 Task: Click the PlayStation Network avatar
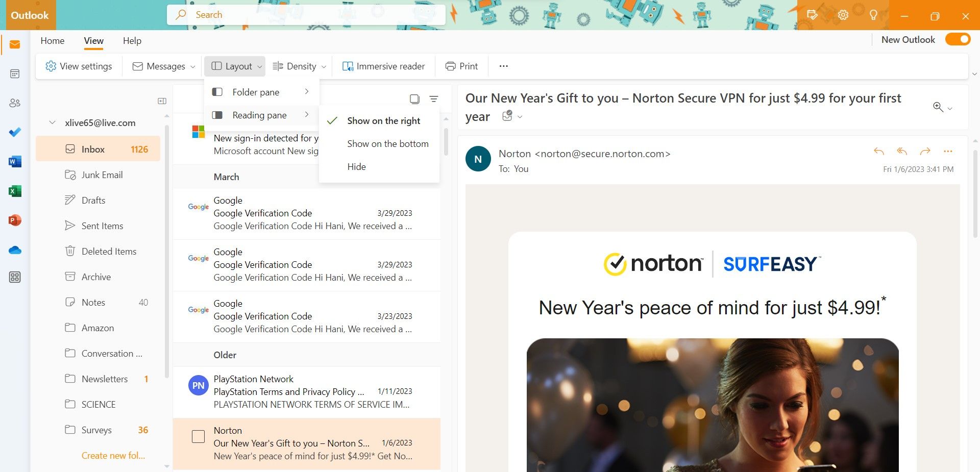(199, 385)
